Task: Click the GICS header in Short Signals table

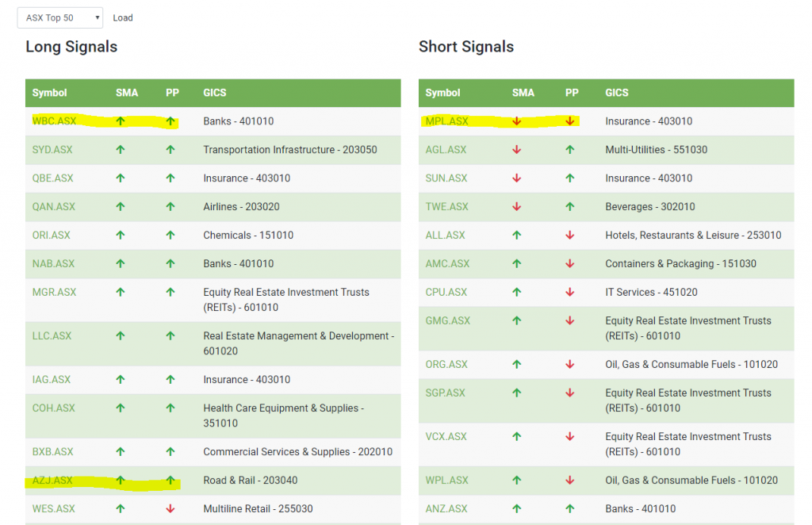Action: (x=617, y=93)
